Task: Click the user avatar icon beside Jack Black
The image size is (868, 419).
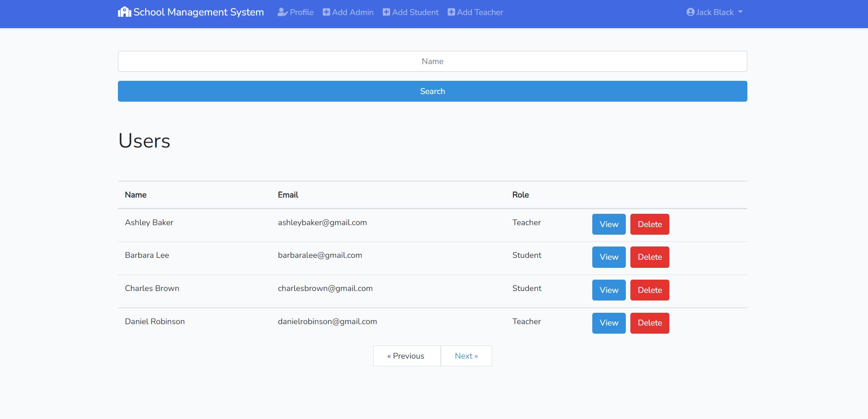Action: click(x=690, y=12)
